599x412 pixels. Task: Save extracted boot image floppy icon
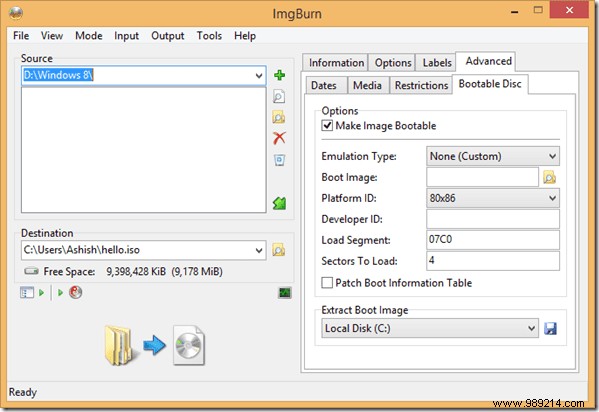[x=550, y=328]
